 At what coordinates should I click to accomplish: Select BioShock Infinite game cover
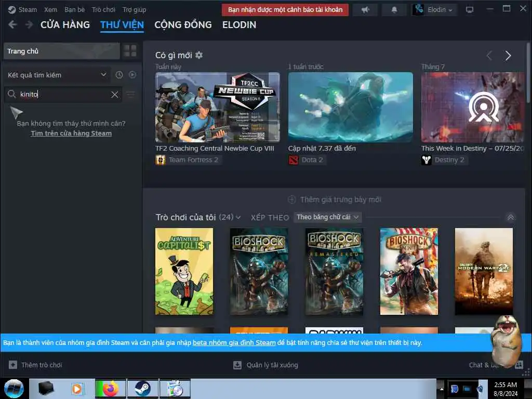coord(409,271)
